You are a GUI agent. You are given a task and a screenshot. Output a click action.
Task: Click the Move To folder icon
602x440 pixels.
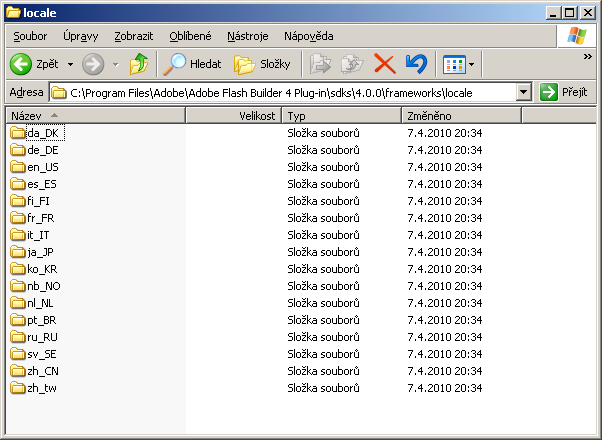[320, 64]
